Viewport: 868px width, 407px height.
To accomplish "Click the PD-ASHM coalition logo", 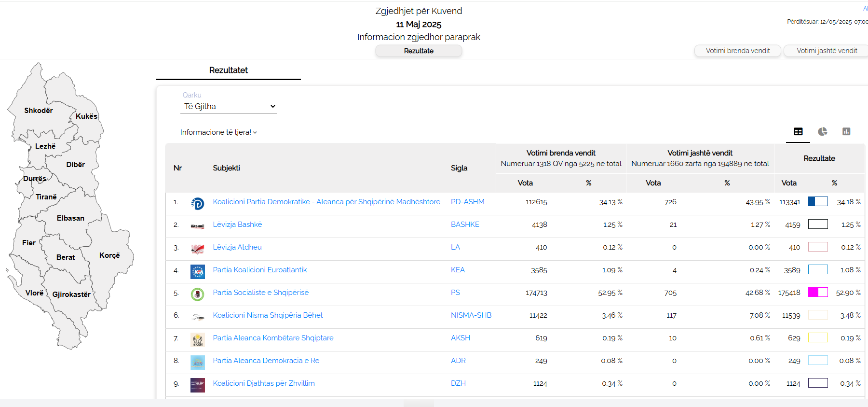I will point(197,203).
